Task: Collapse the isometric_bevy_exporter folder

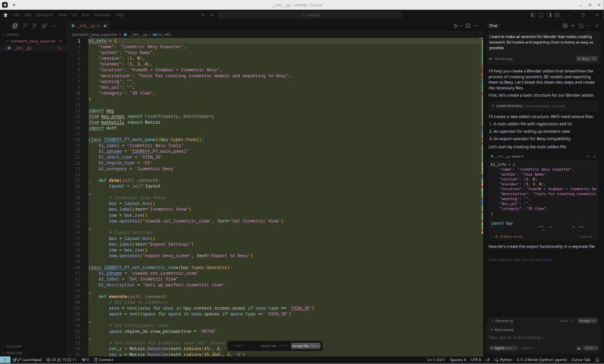Action: point(33,41)
